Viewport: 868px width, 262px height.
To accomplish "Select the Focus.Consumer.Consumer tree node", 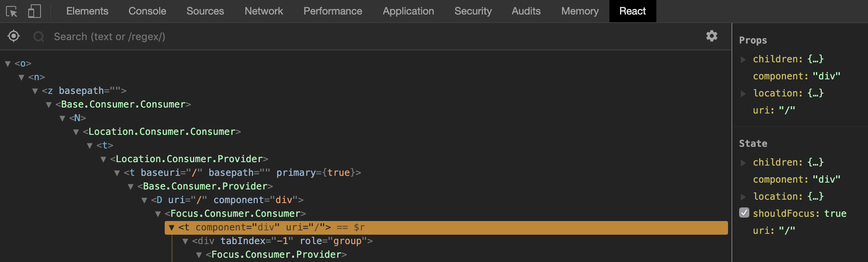I will tap(238, 213).
